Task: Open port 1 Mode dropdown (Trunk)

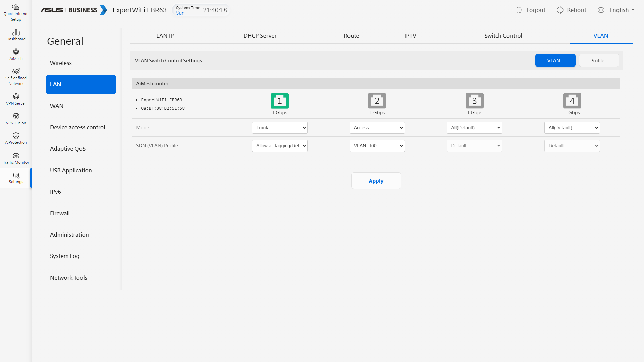Action: point(279,128)
